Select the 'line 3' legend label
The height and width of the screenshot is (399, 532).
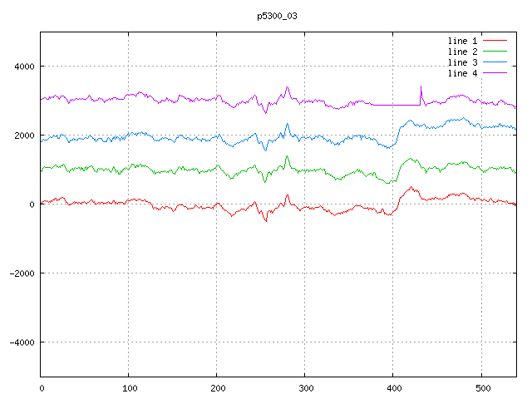(x=462, y=63)
